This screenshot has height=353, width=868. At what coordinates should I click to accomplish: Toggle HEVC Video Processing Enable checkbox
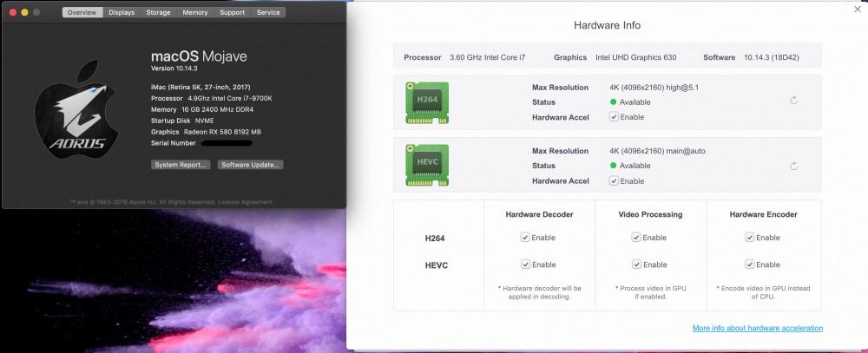(x=636, y=264)
